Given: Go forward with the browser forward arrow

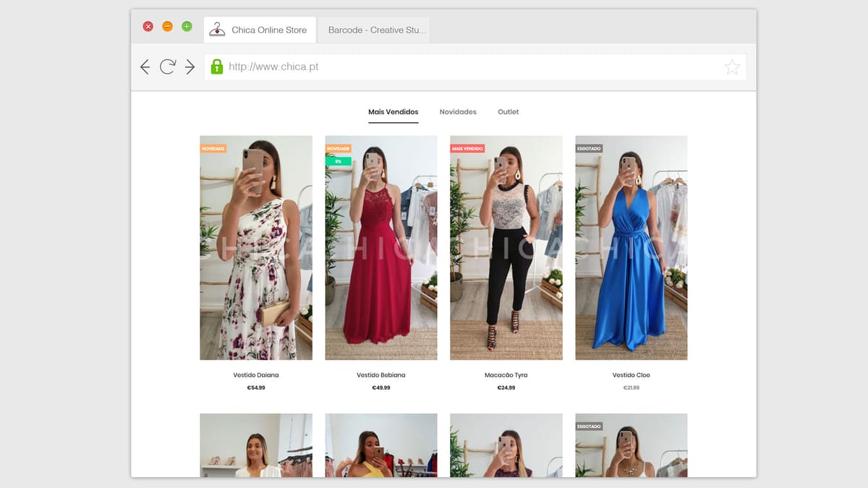Looking at the screenshot, I should (190, 67).
